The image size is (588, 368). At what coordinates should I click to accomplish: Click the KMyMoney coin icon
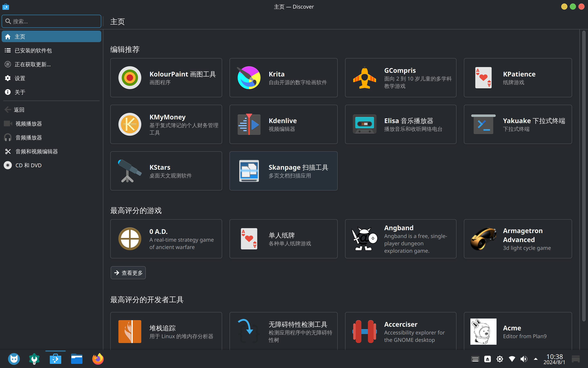click(x=130, y=124)
